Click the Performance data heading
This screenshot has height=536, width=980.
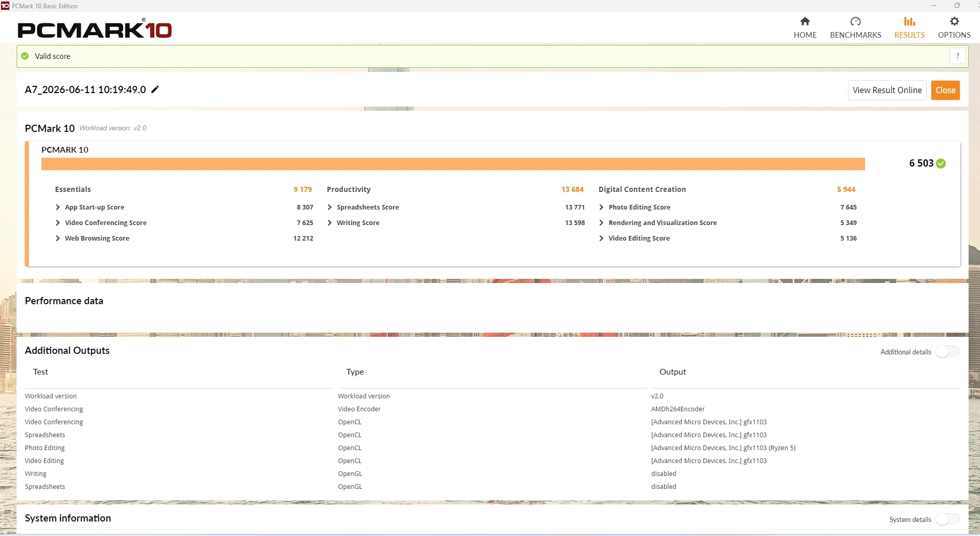pos(64,301)
